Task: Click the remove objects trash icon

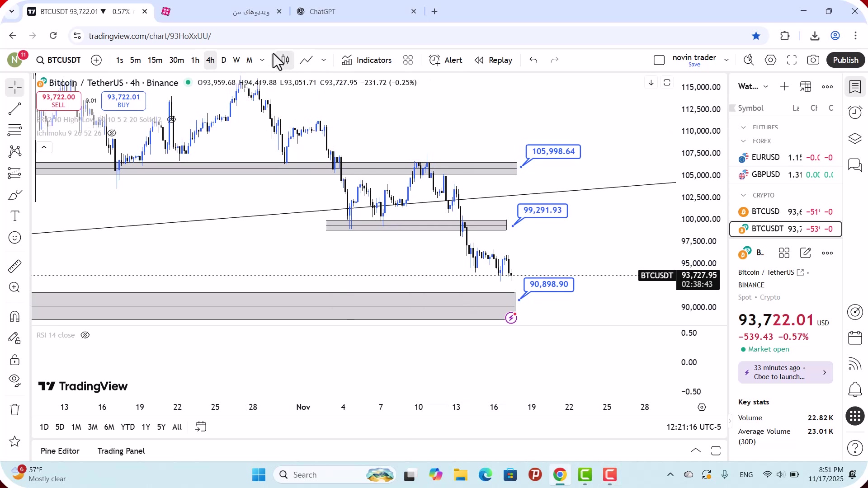Action: pyautogui.click(x=15, y=410)
